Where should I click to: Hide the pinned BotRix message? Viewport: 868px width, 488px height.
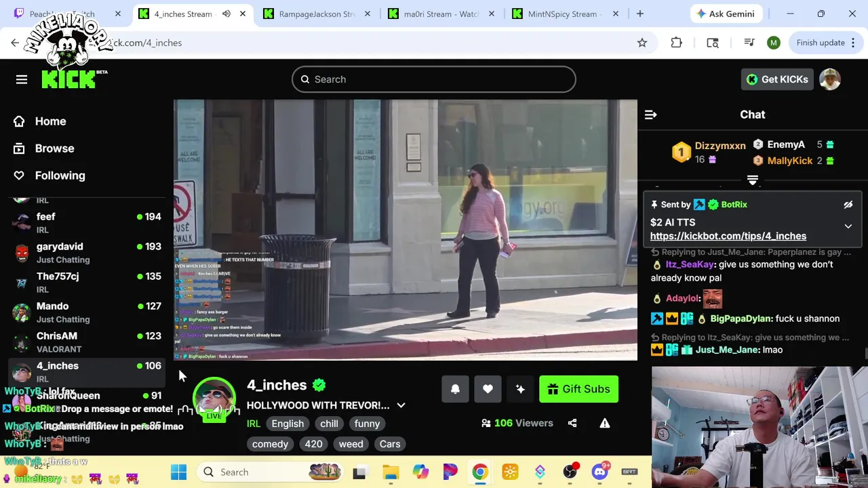pyautogui.click(x=848, y=204)
